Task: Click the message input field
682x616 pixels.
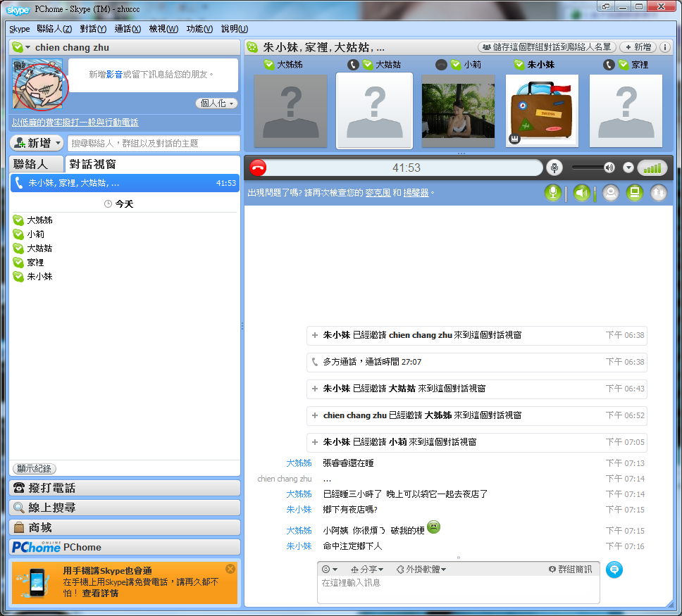Action: [x=459, y=589]
